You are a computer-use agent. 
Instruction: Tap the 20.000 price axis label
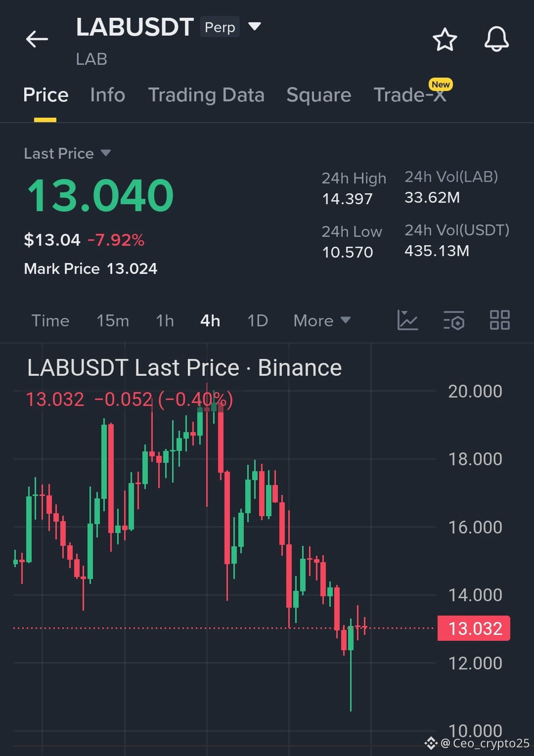[475, 391]
